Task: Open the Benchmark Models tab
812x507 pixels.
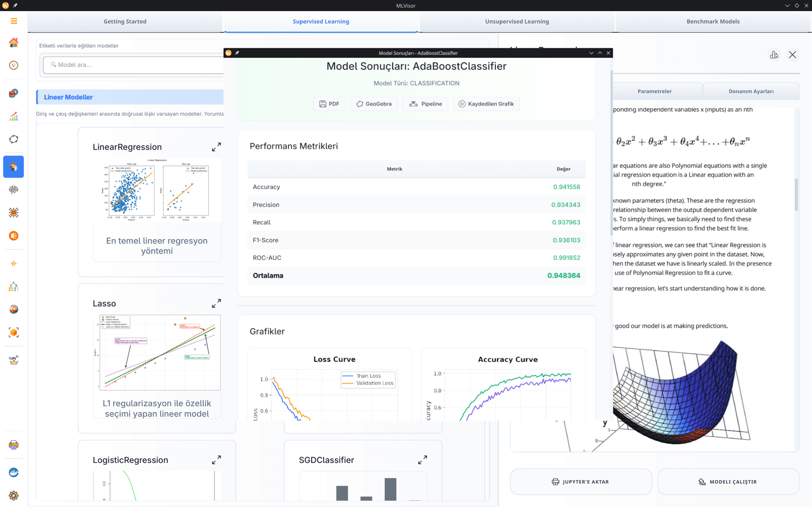Action: pyautogui.click(x=713, y=22)
